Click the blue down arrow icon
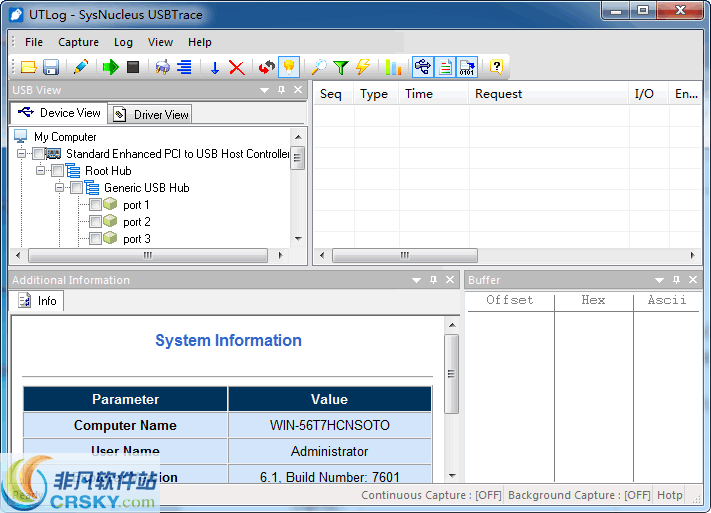The image size is (711, 513). [215, 67]
